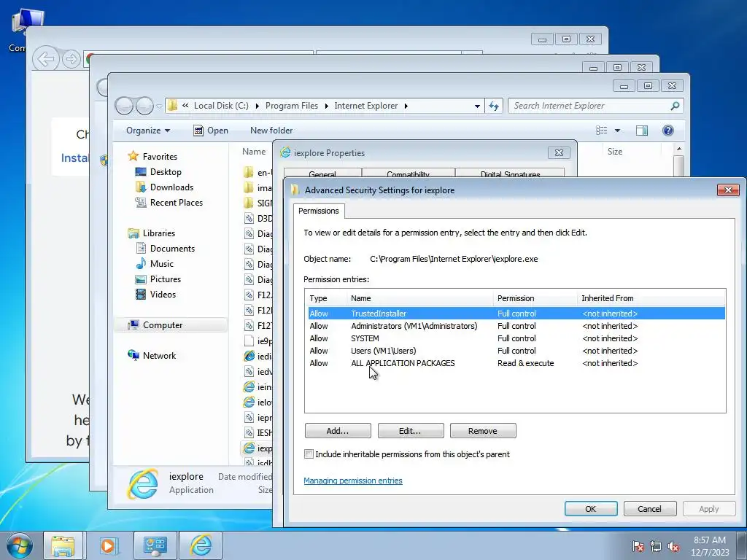Select Computer in the navigation pane

(171, 324)
